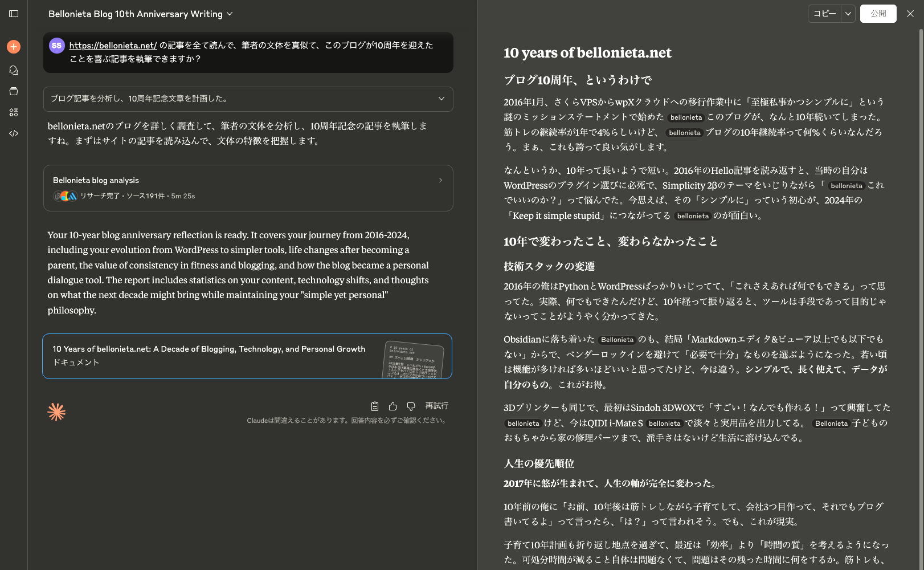The width and height of the screenshot is (924, 570).
Task: Open the bellonieta.net link in prompt
Action: 113,46
